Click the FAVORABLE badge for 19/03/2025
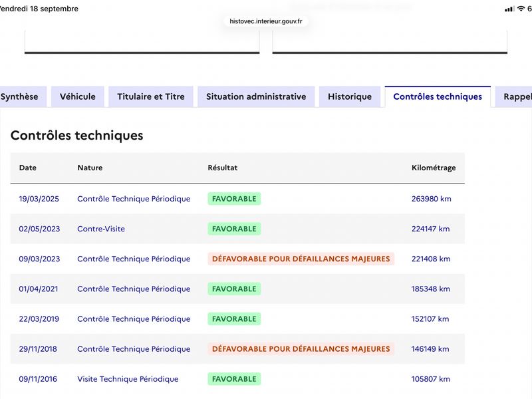 pyautogui.click(x=234, y=199)
